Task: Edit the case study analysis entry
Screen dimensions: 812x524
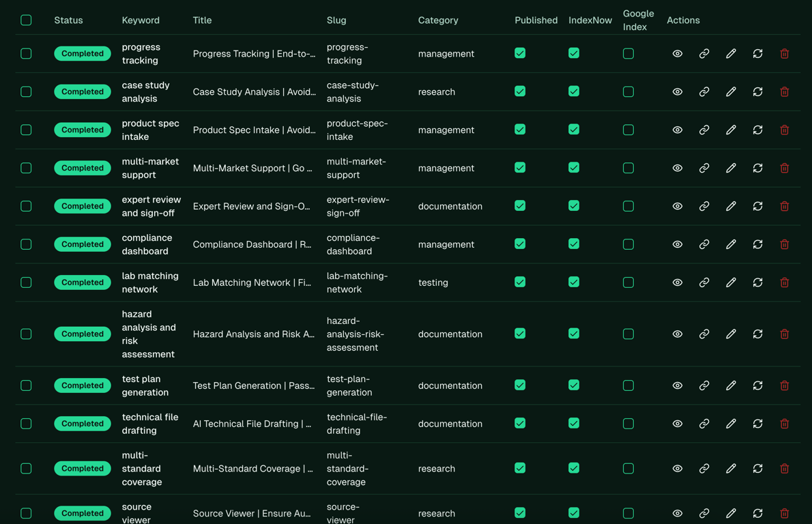Action: (x=731, y=91)
